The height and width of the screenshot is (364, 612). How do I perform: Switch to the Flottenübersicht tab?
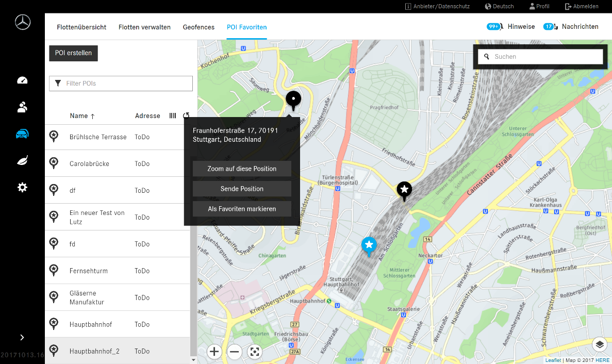[81, 27]
